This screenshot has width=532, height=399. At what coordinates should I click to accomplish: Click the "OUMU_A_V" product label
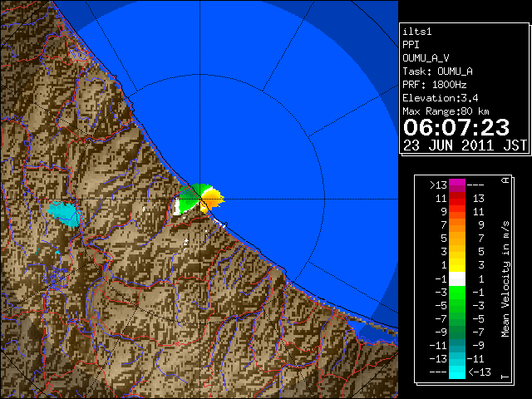(426, 58)
